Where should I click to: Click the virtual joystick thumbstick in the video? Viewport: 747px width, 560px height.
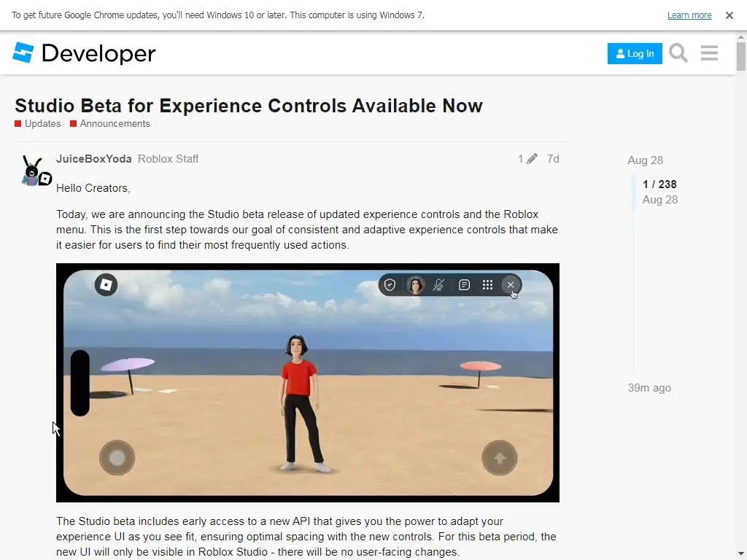click(117, 458)
